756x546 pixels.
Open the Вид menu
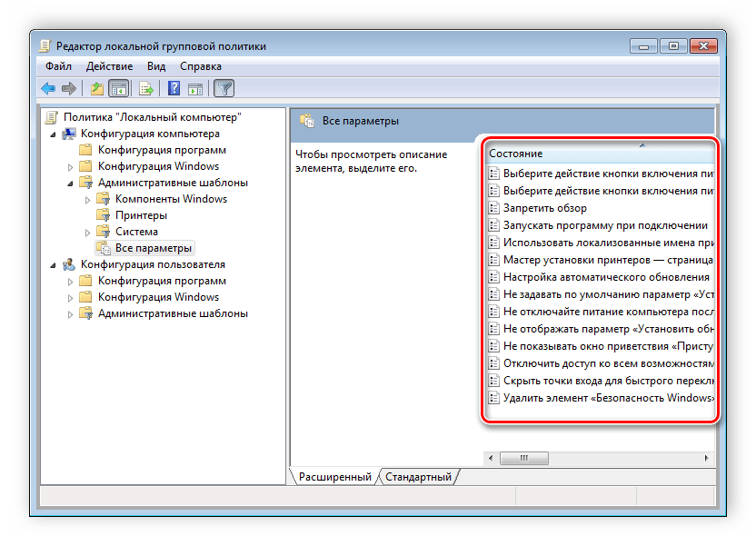coord(156,66)
